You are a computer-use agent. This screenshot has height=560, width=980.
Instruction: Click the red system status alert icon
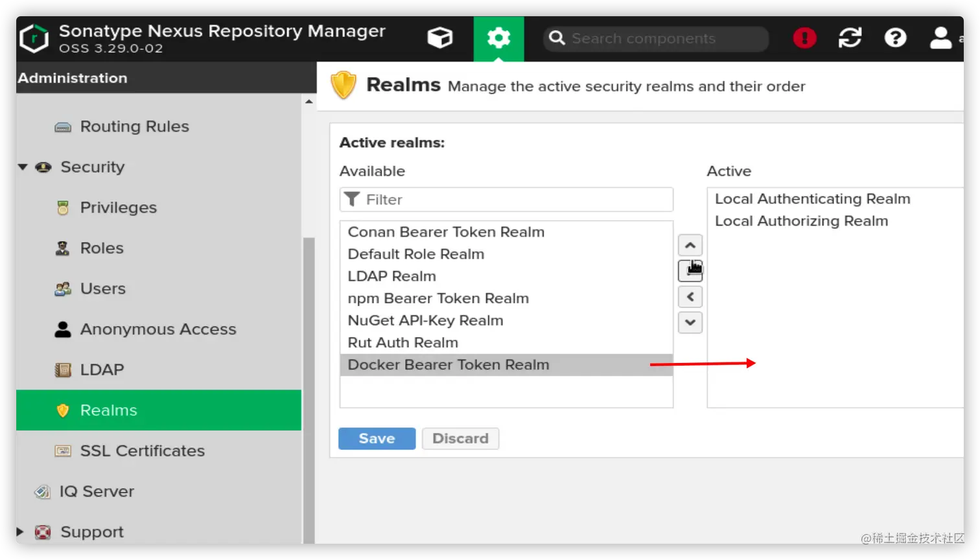click(x=804, y=38)
